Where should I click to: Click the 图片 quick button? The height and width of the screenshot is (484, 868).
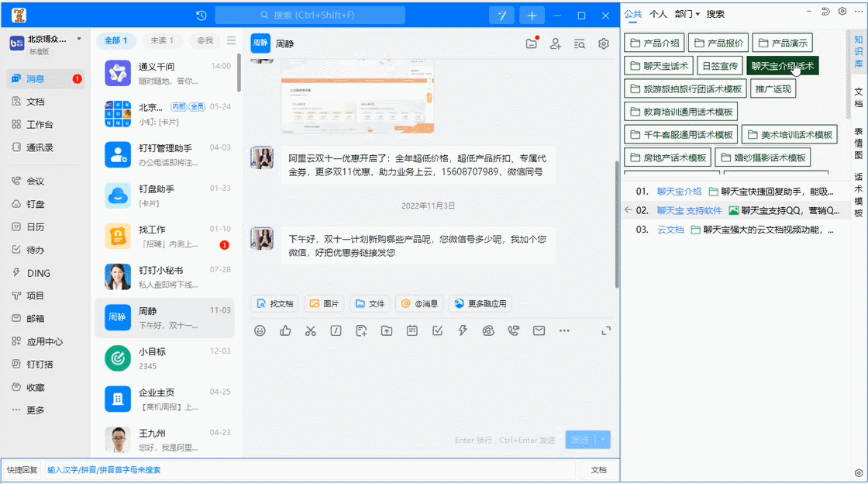tap(325, 303)
